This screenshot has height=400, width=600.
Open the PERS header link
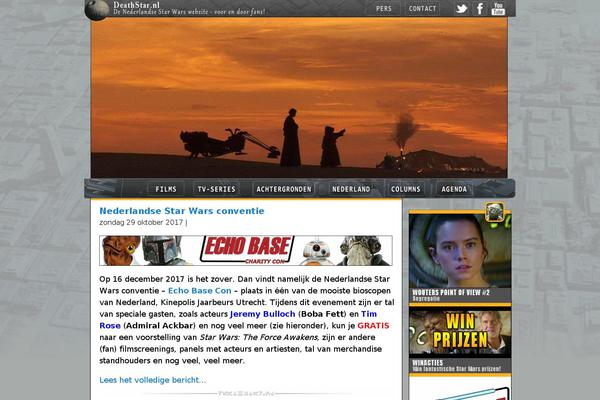383,8
